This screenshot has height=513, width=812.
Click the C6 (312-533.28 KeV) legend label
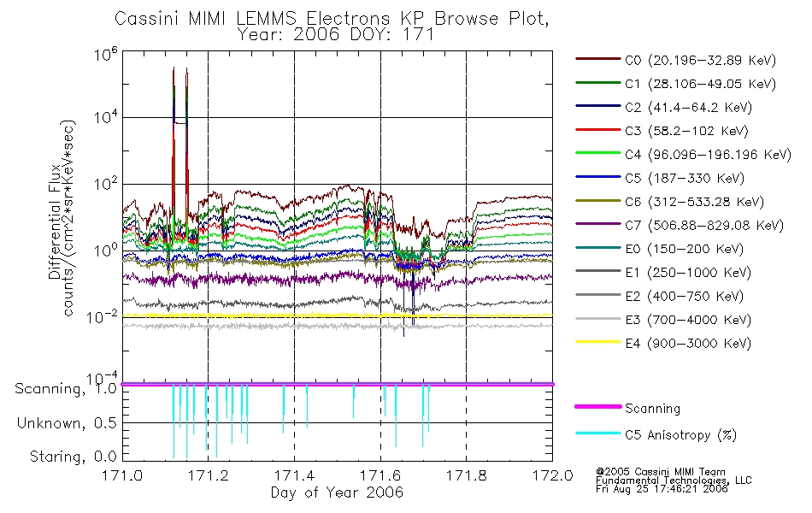[694, 202]
